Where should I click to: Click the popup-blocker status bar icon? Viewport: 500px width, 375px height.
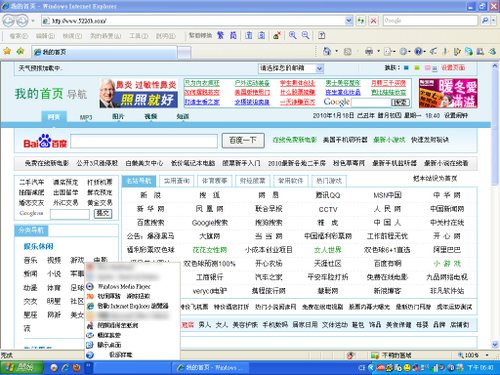coord(350,355)
